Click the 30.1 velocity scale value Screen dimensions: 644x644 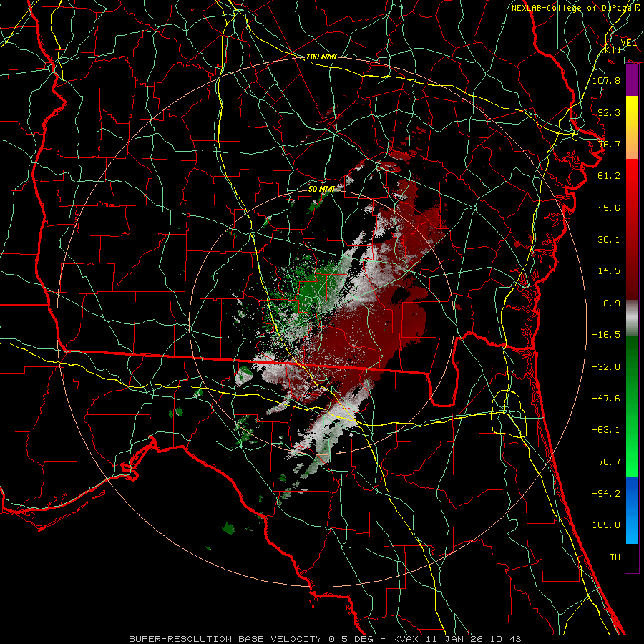(x=609, y=240)
